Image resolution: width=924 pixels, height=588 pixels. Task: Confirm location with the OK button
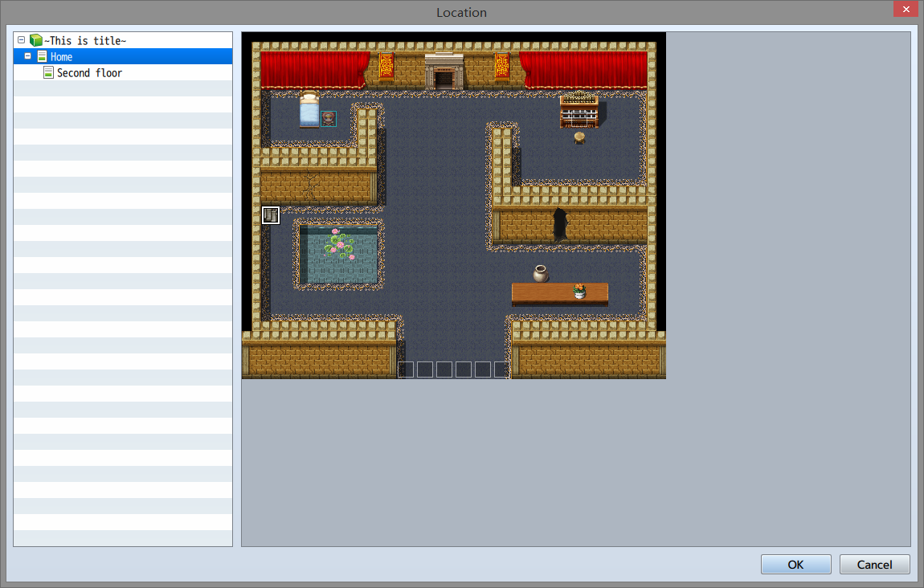(795, 565)
